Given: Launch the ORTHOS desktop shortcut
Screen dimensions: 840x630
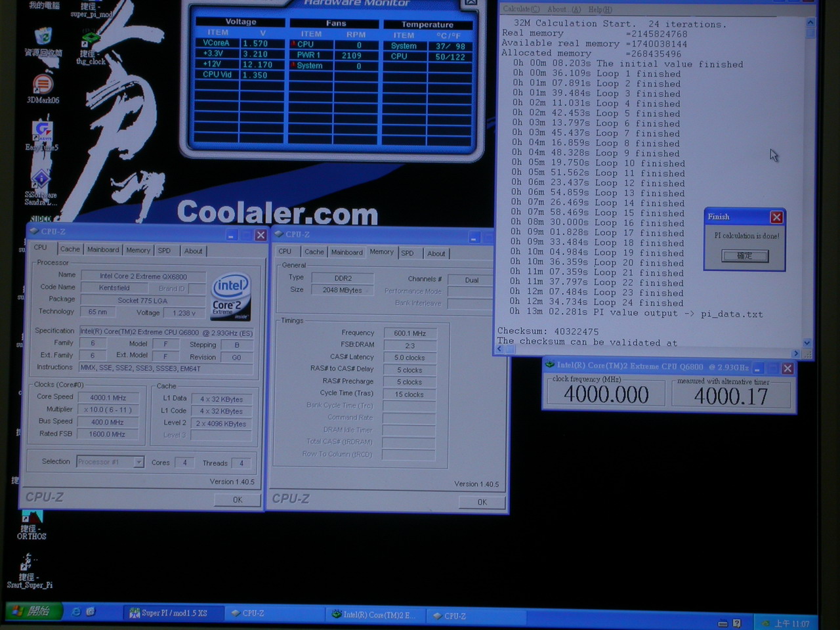Looking at the screenshot, I should (31, 517).
